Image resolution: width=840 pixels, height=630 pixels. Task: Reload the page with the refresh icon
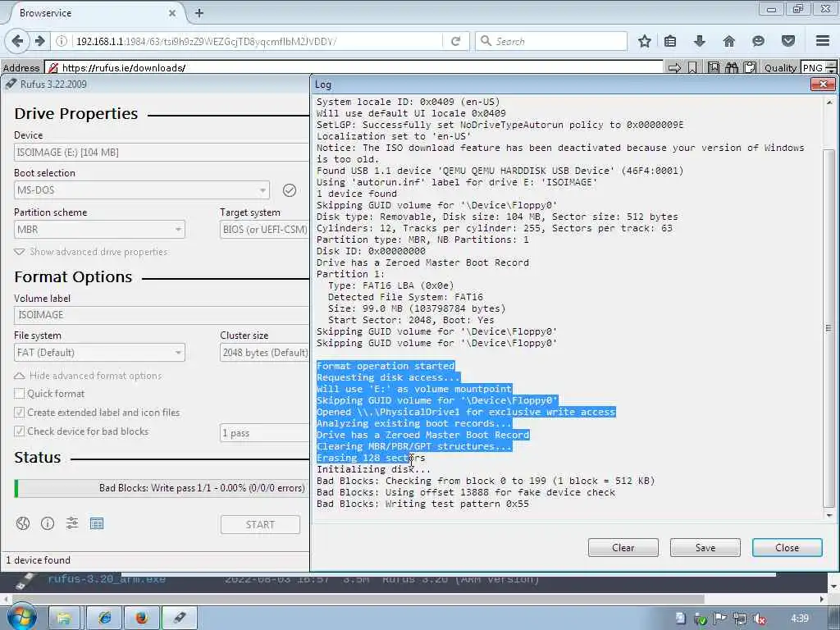point(456,41)
